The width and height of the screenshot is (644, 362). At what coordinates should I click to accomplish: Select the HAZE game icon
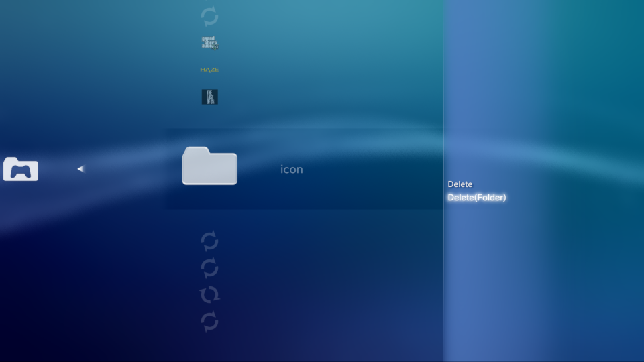point(209,70)
